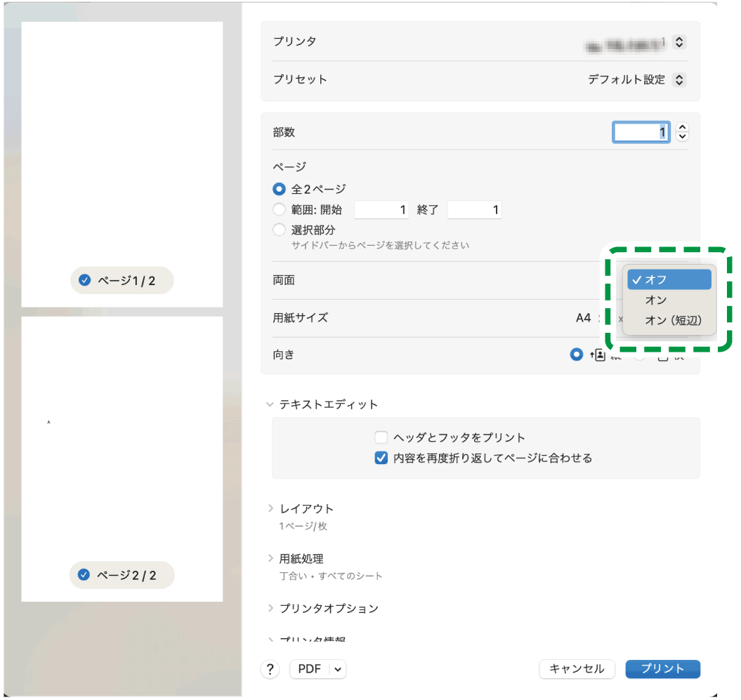
Task: Open the プリンタ selection dropdown
Action: 678,41
